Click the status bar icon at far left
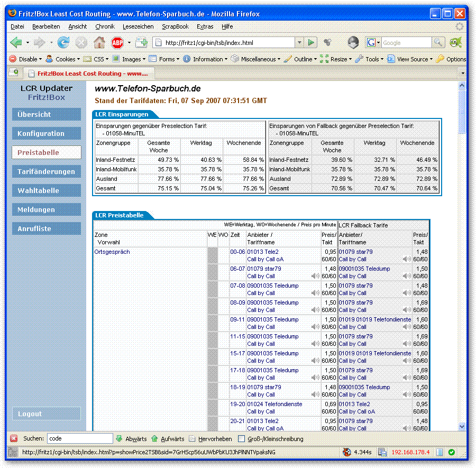The image size is (476, 468). point(13,452)
